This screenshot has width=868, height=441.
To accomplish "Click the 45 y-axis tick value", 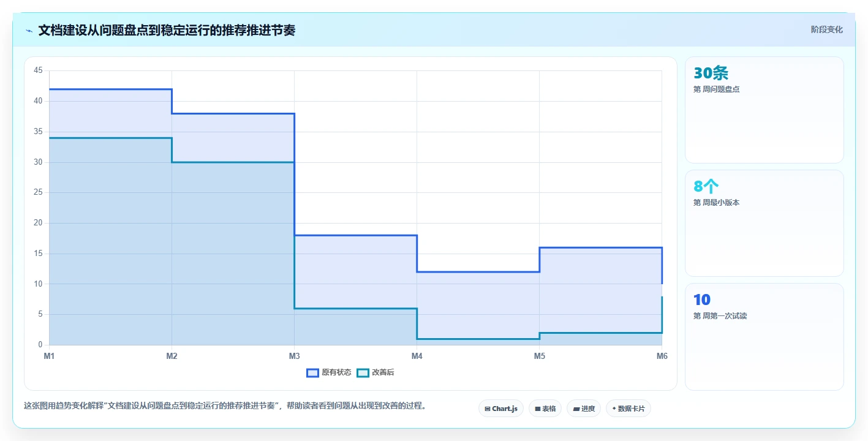I will point(38,70).
